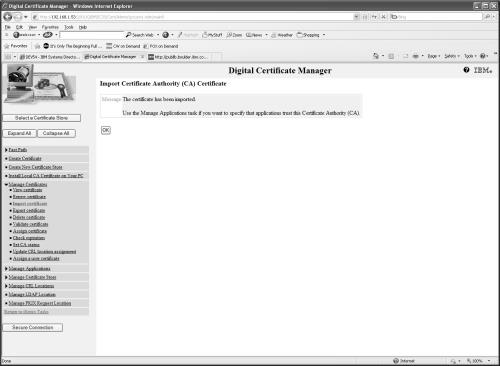The width and height of the screenshot is (500, 366).
Task: Expand the Manage CRL Locations section
Action: pyautogui.click(x=6, y=286)
